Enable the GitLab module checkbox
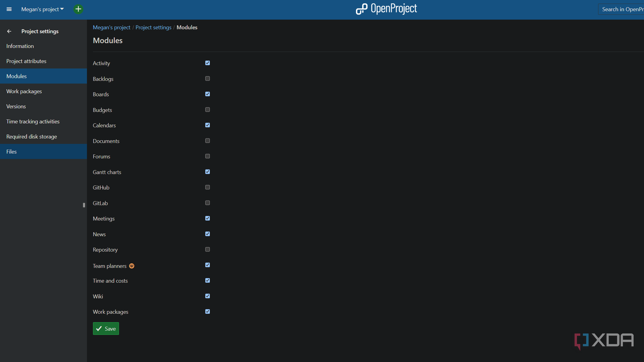This screenshot has width=644, height=362. [x=207, y=203]
